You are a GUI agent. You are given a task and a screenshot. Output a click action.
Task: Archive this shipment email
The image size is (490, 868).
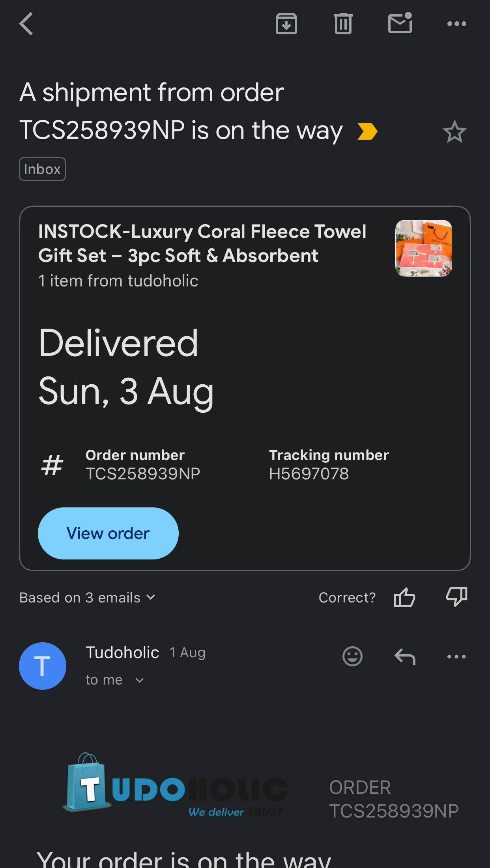286,24
